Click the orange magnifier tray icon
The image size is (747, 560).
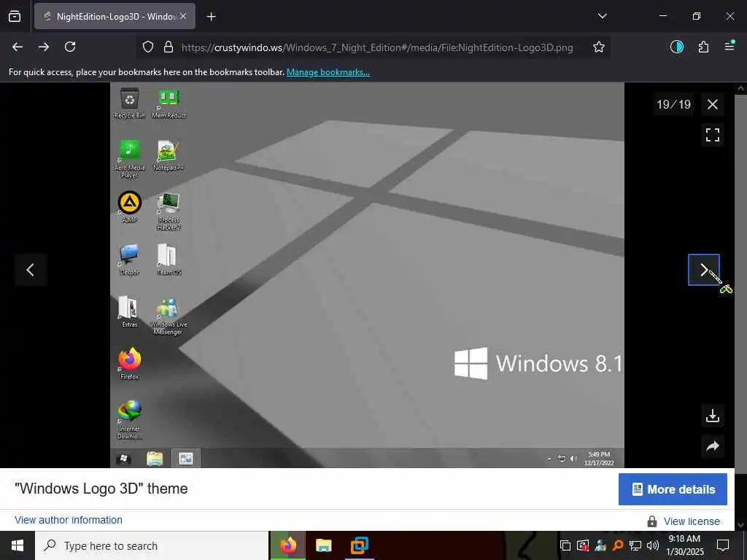(x=618, y=545)
